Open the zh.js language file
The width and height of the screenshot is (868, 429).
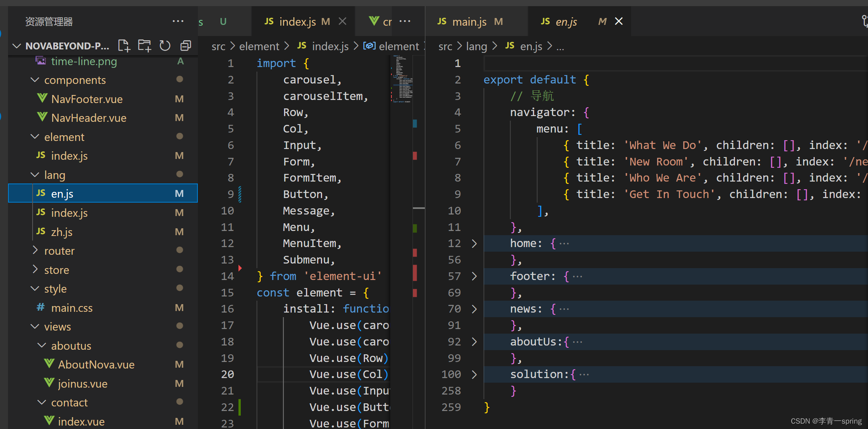[x=62, y=232]
